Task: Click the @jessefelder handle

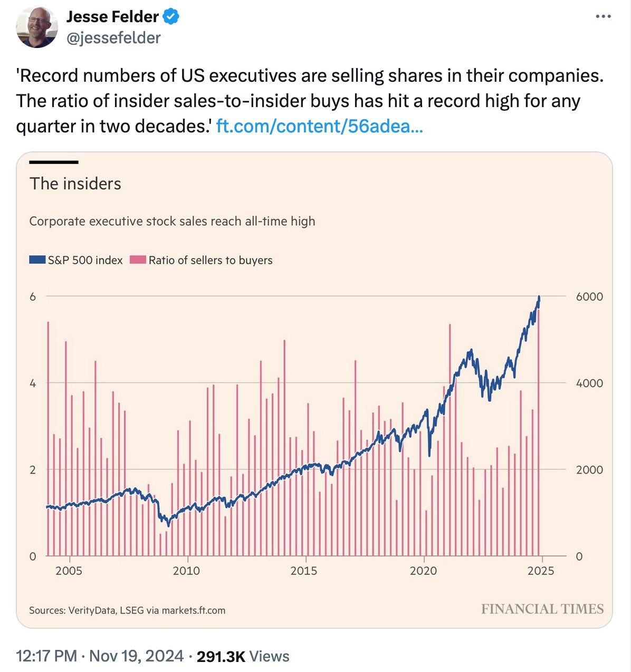Action: tap(113, 38)
